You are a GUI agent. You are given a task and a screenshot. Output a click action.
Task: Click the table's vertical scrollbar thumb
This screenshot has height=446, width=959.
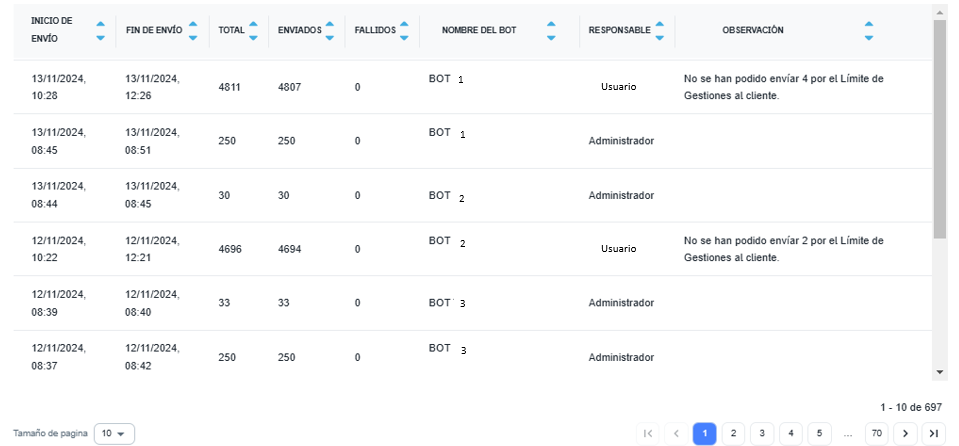(x=939, y=128)
